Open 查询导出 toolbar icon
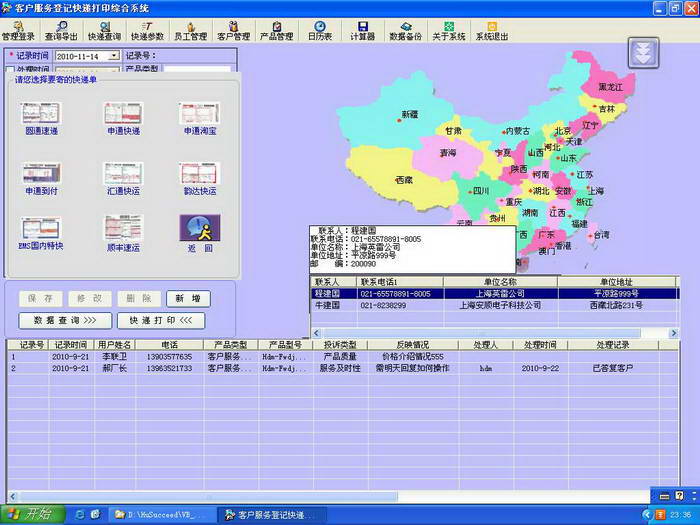This screenshot has width=700, height=525. tap(61, 31)
